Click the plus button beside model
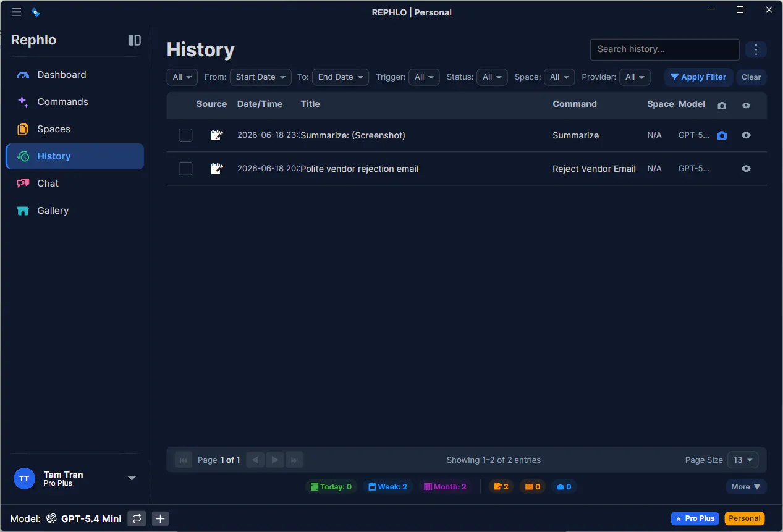783x532 pixels. tap(161, 519)
